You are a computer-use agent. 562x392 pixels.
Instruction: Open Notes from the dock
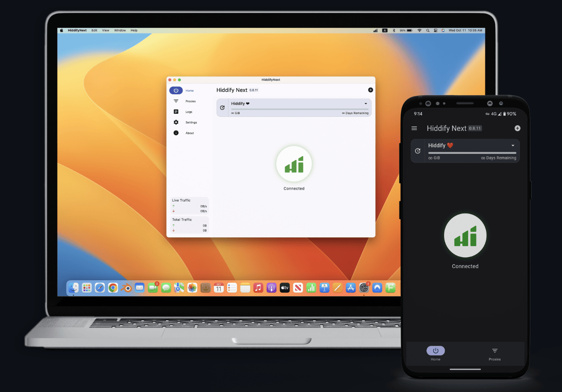point(245,288)
